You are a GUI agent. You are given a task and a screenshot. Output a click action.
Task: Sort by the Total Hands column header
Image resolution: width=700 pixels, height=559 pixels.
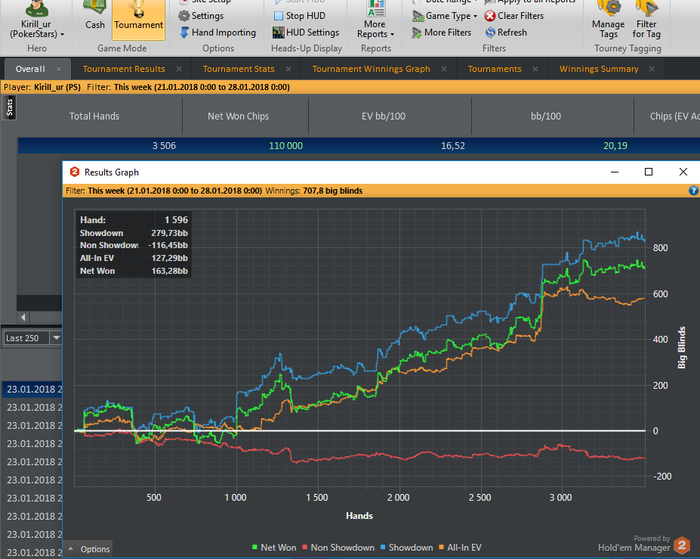(94, 116)
